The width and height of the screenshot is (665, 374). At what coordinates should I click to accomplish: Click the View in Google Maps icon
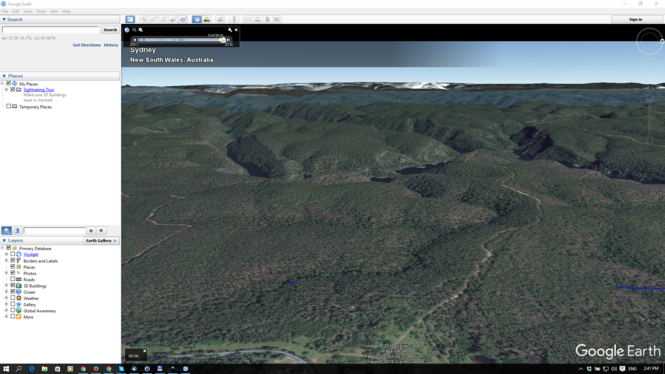277,20
